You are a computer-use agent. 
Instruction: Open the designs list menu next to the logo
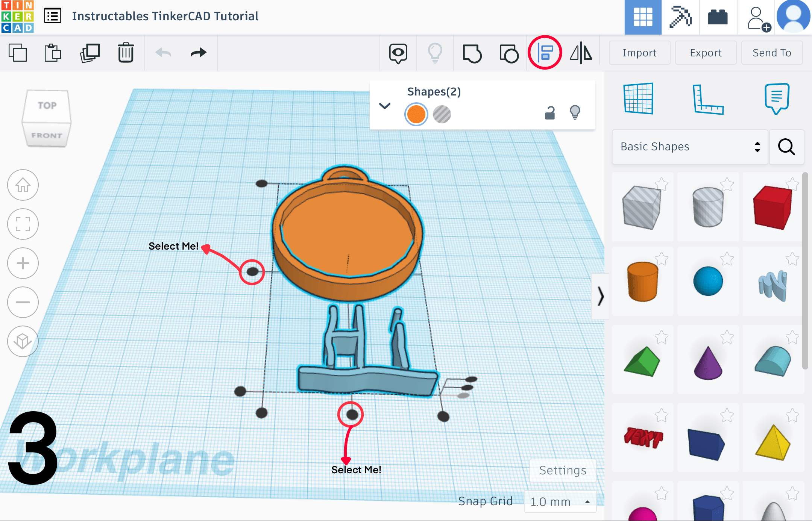[x=52, y=16]
